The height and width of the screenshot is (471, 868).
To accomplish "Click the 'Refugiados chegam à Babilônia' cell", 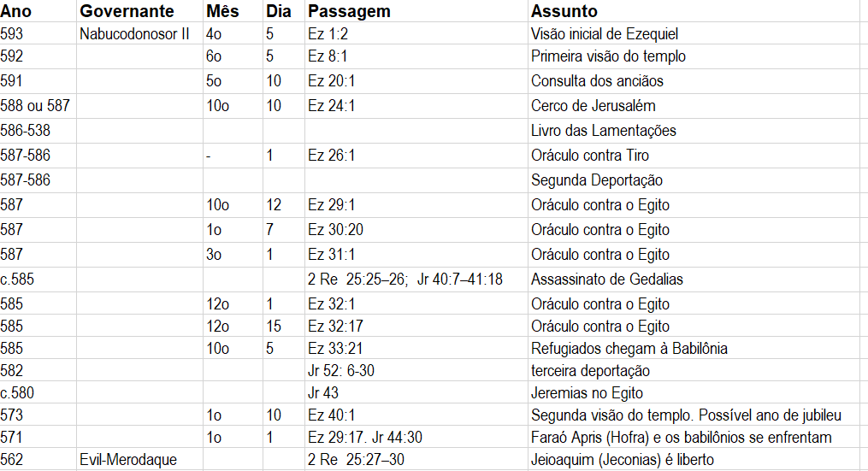I will [x=629, y=349].
